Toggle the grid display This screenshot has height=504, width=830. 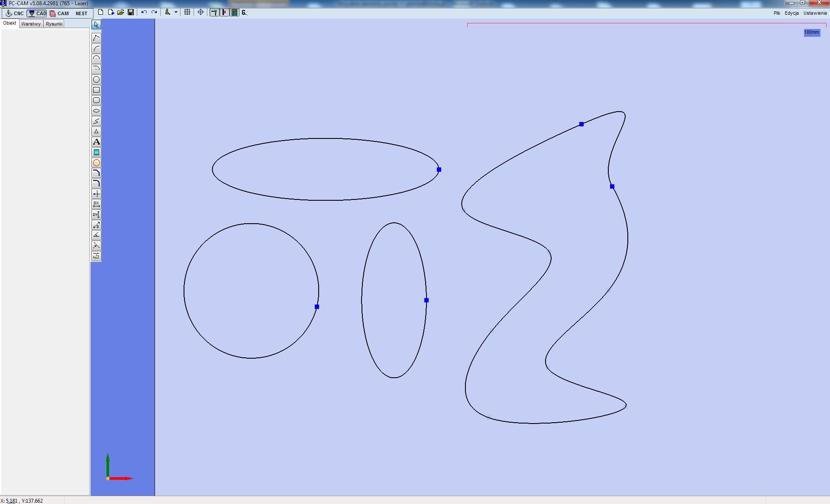coord(187,12)
